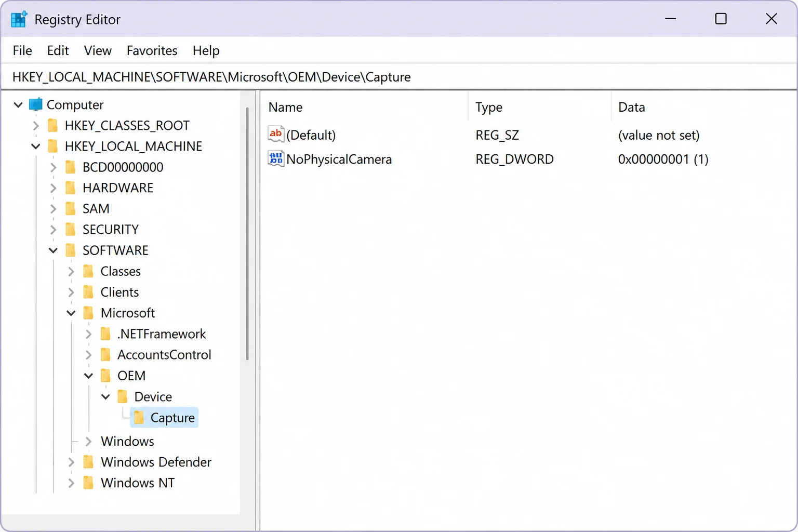Click the Windows Defender folder icon
The image size is (798, 532).
click(88, 462)
